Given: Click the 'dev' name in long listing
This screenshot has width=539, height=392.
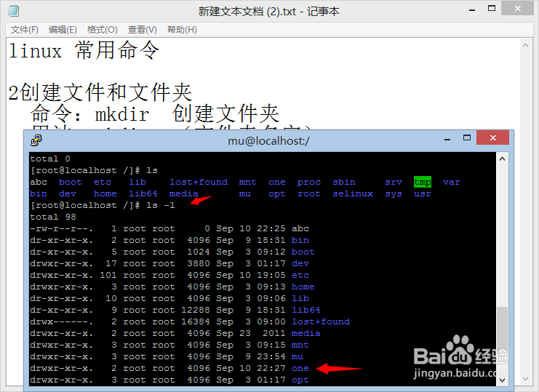Looking at the screenshot, I should [x=300, y=264].
